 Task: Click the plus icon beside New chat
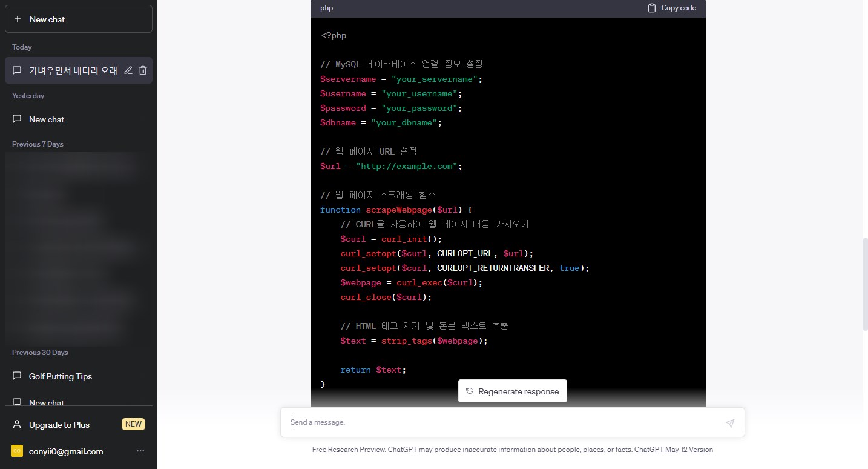(x=18, y=19)
